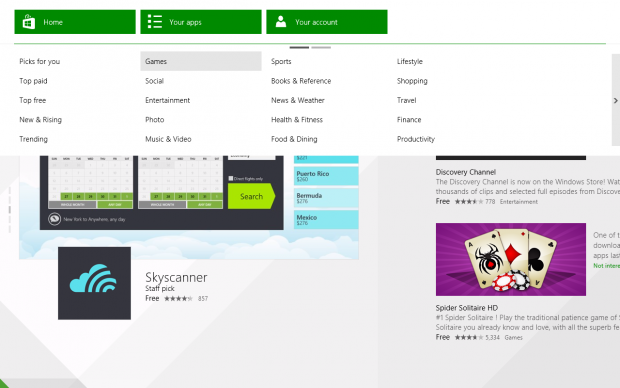
Task: Select the Travel category
Action: coord(406,100)
